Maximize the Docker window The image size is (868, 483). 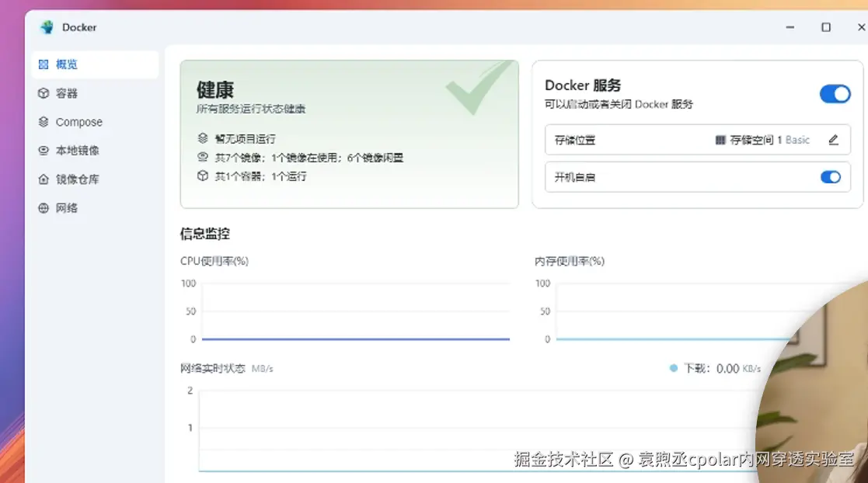pyautogui.click(x=826, y=27)
